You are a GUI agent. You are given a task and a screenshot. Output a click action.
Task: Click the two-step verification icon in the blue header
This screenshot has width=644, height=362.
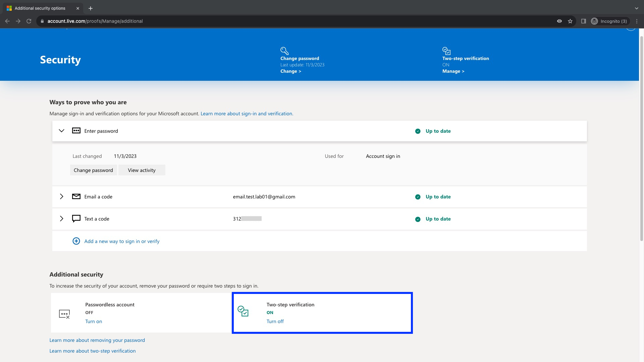pos(446,51)
